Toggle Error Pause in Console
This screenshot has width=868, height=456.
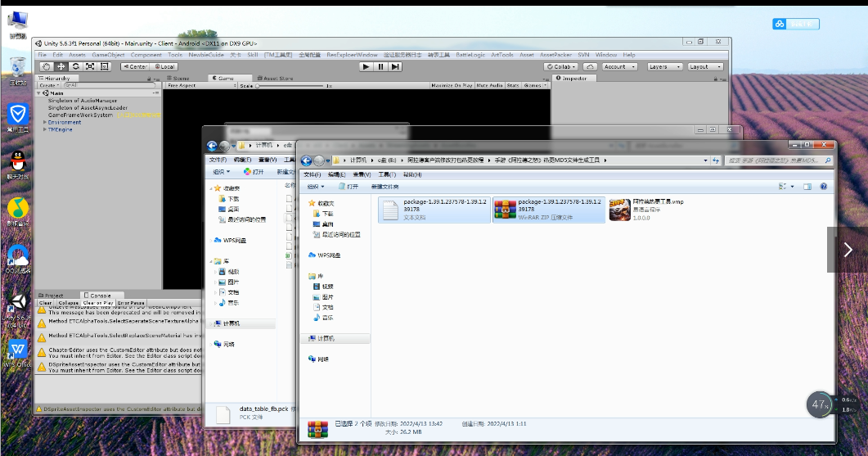pyautogui.click(x=131, y=303)
